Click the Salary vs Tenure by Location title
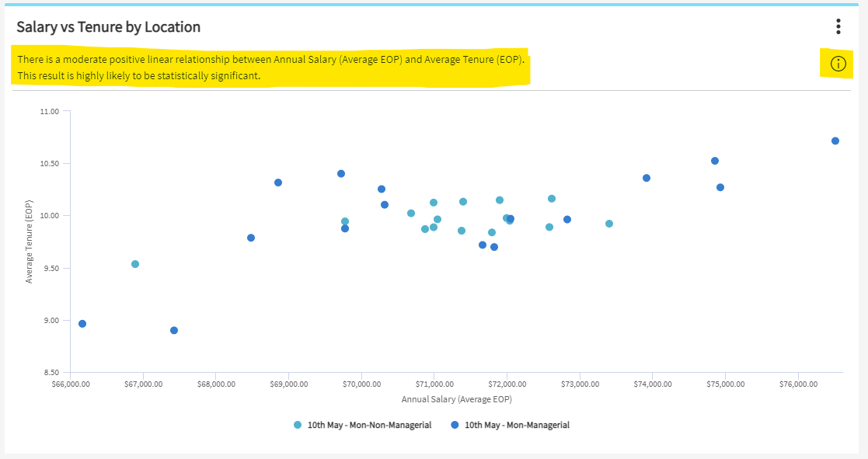The height and width of the screenshot is (459, 868). 109,27
